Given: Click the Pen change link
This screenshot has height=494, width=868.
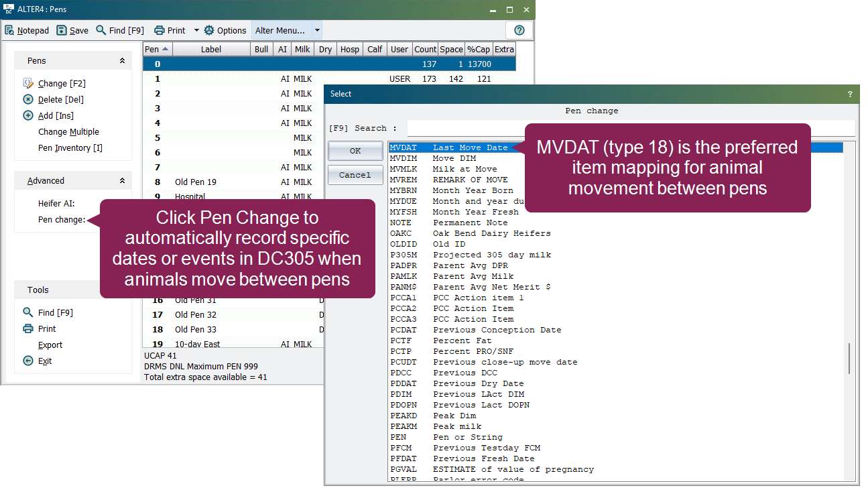Looking at the screenshot, I should coord(62,220).
